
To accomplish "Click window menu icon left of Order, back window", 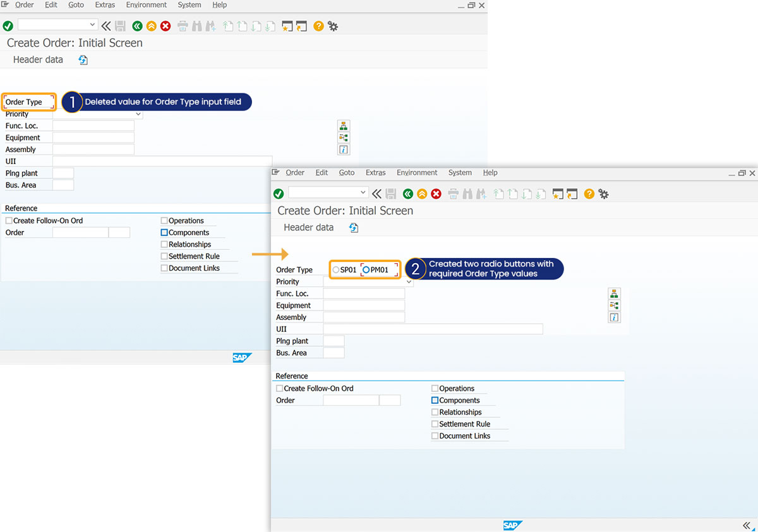I will point(5,4).
